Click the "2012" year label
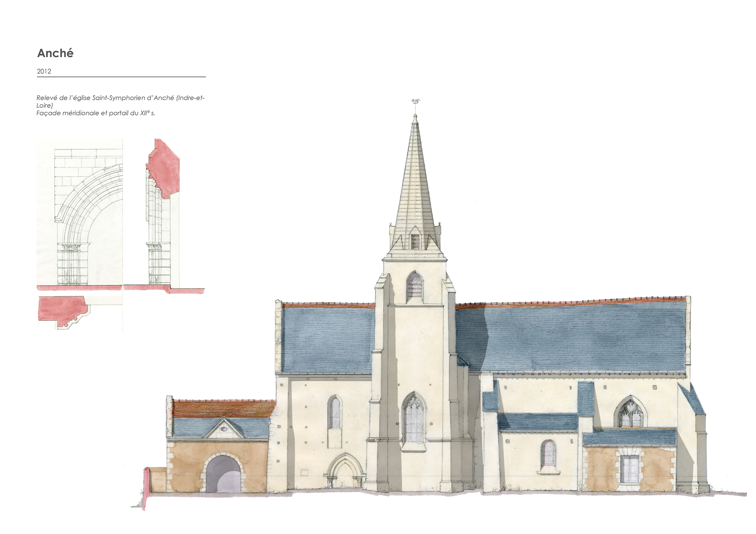 tap(44, 71)
